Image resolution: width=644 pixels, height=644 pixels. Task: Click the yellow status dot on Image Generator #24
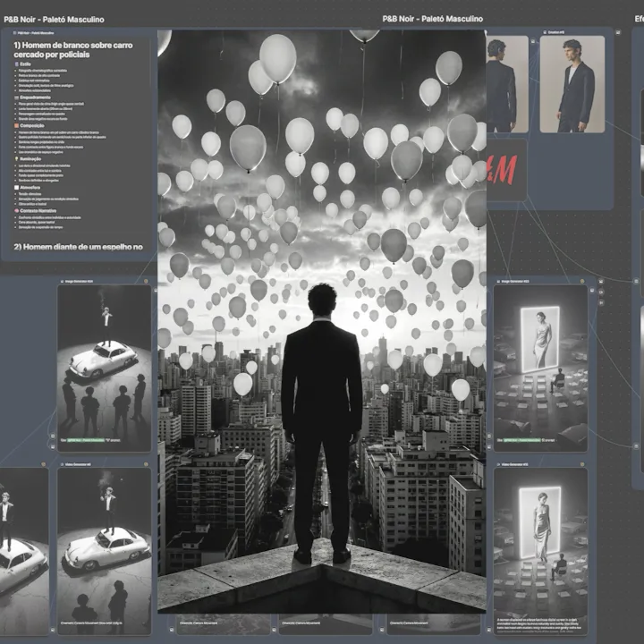click(x=146, y=282)
